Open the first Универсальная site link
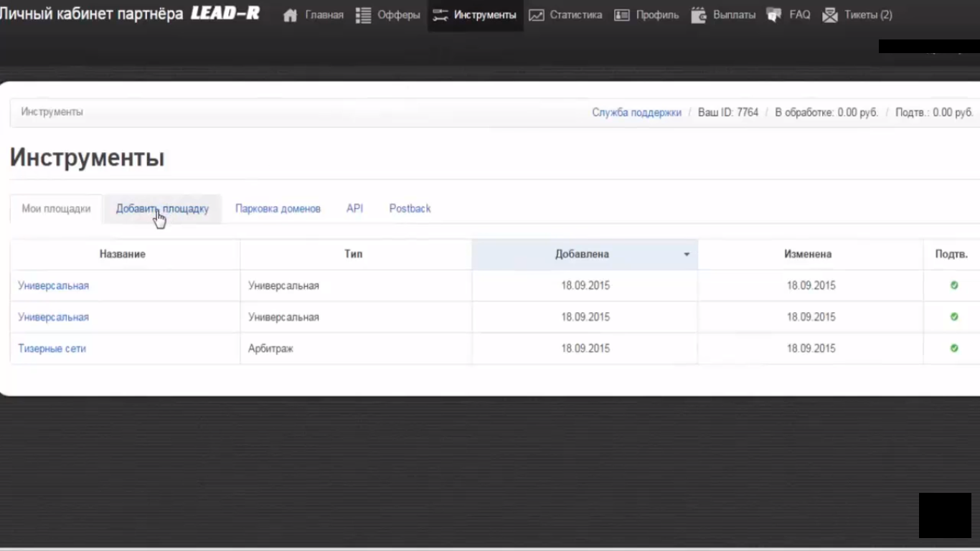The image size is (980, 551). coord(53,286)
